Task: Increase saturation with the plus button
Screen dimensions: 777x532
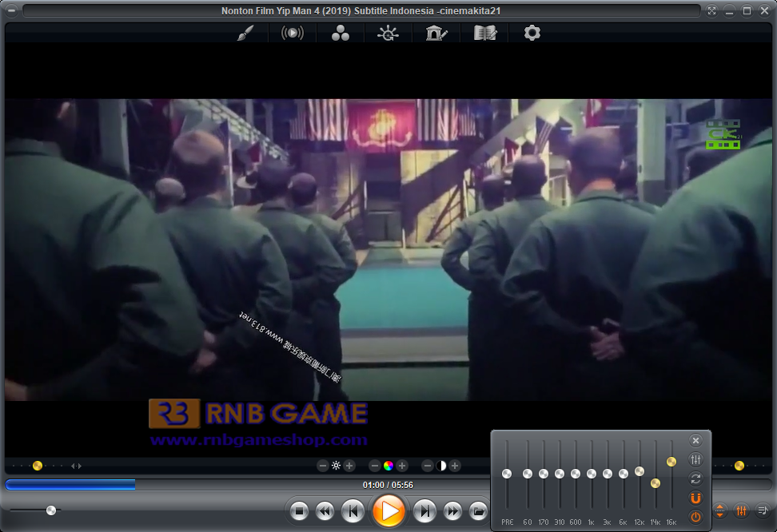Action: [x=402, y=466]
